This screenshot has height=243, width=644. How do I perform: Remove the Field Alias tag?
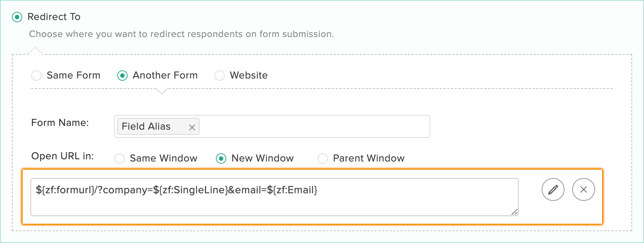192,127
